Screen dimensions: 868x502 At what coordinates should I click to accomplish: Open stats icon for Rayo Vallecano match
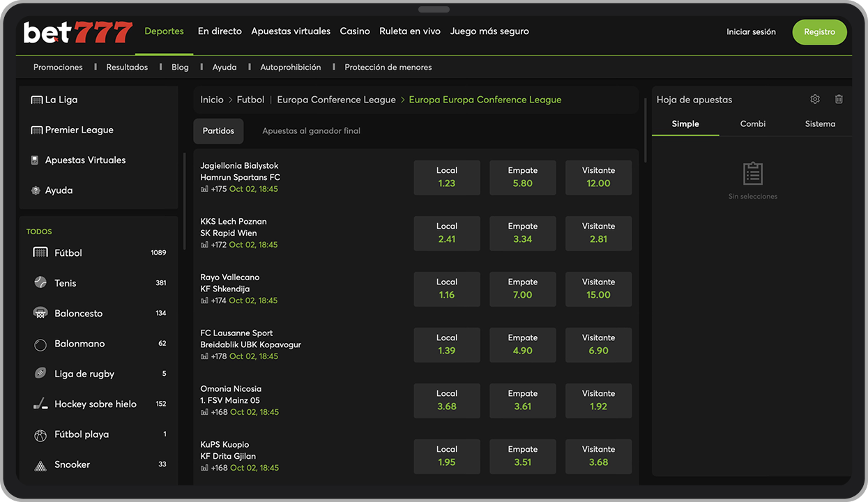click(x=204, y=301)
